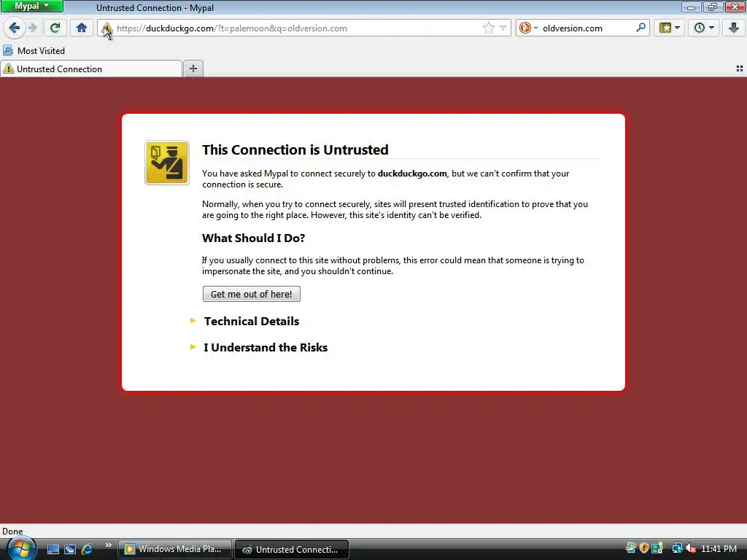Reload the current page
747x560 pixels.
[x=55, y=28]
